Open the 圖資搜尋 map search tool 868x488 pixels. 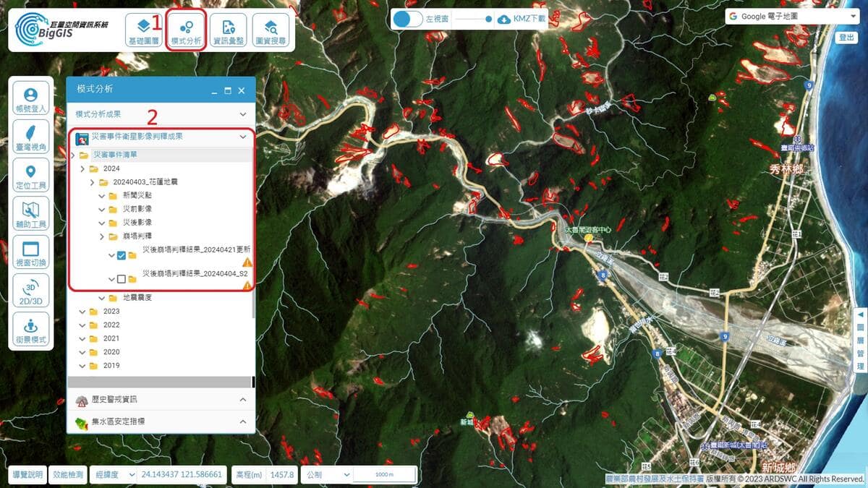[271, 31]
